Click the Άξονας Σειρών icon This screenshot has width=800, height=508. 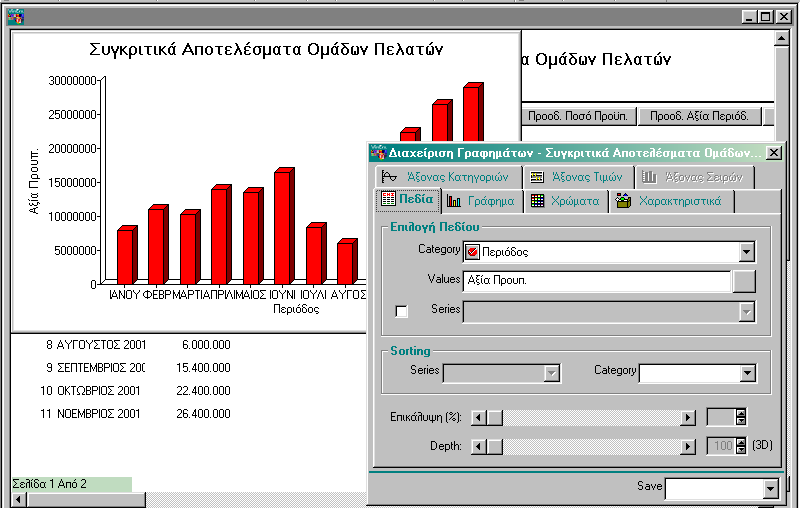649,177
